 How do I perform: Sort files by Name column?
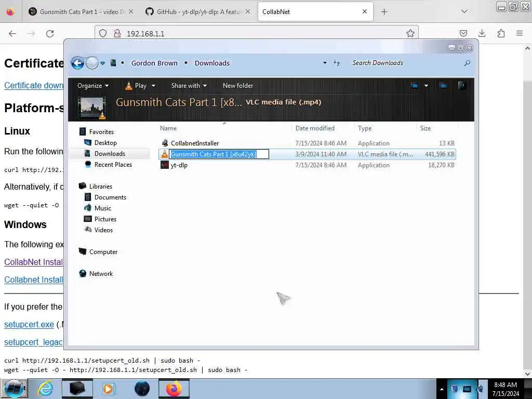tap(168, 128)
